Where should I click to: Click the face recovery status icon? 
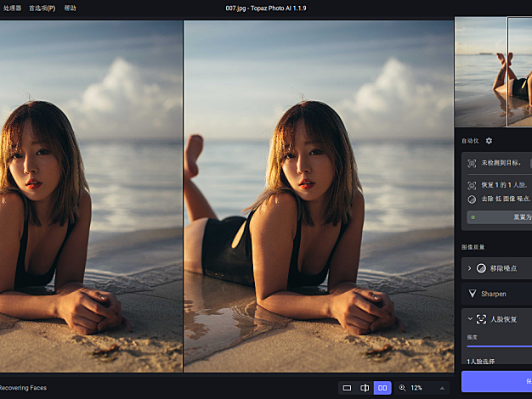coord(472,184)
